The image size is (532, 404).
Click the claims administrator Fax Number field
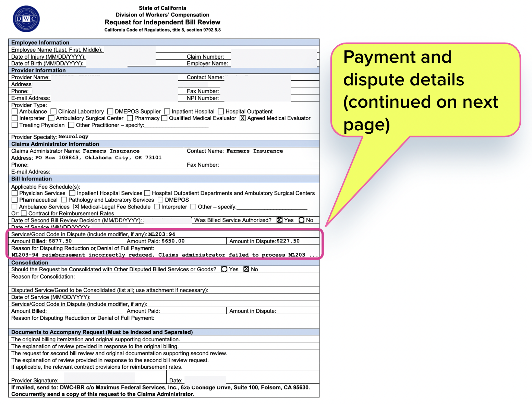252,165
